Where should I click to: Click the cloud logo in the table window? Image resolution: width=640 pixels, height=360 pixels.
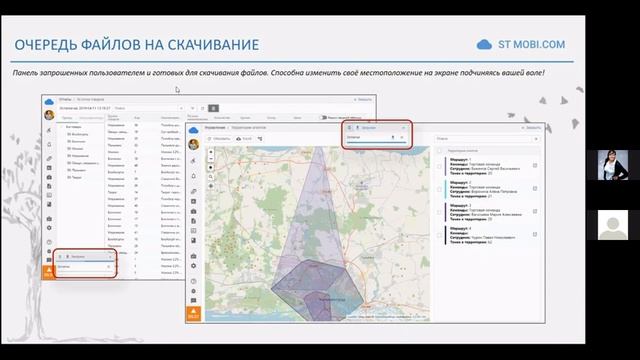(x=49, y=102)
